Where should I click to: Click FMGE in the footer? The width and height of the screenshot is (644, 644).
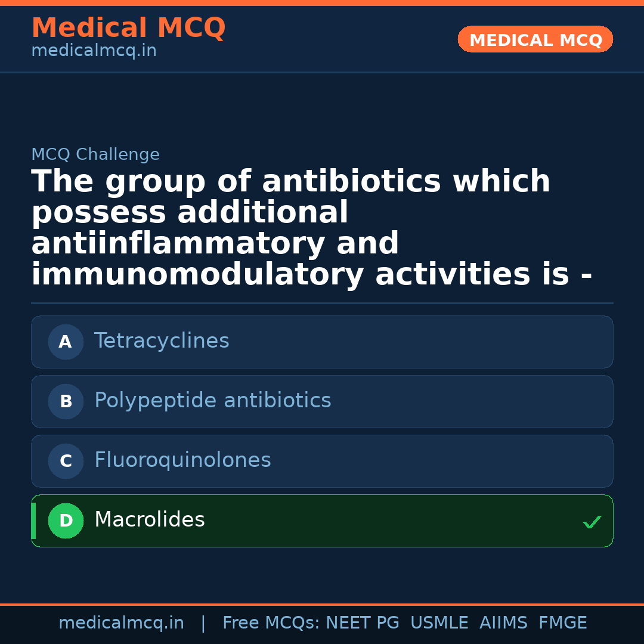(x=562, y=623)
